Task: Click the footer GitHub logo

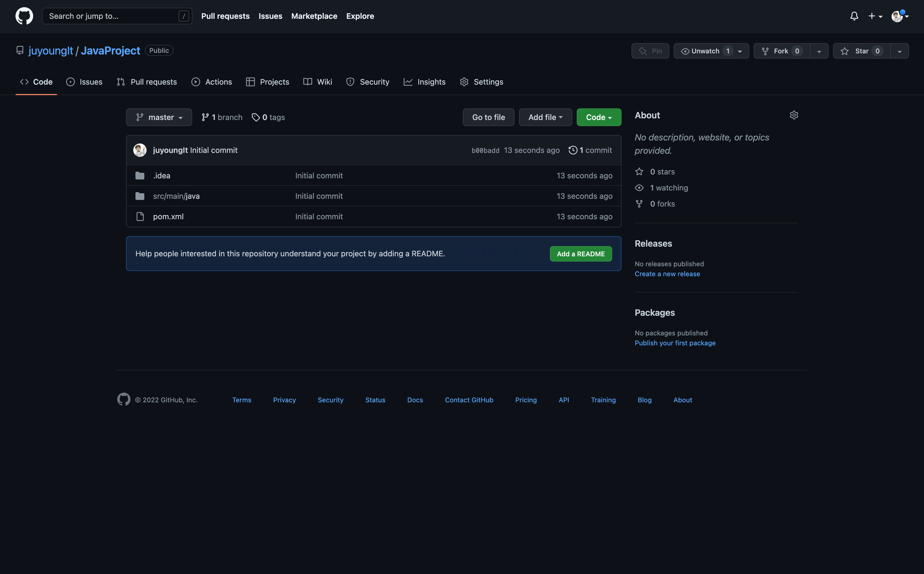Action: pos(123,399)
